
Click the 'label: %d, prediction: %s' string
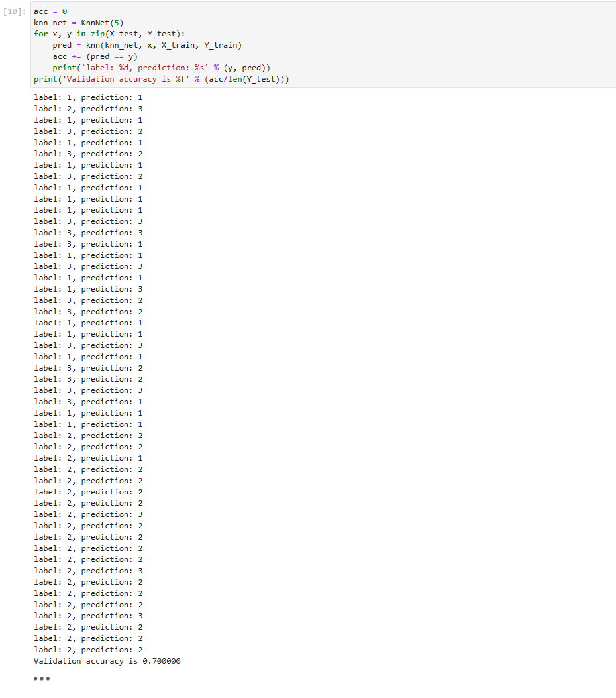[x=144, y=68]
